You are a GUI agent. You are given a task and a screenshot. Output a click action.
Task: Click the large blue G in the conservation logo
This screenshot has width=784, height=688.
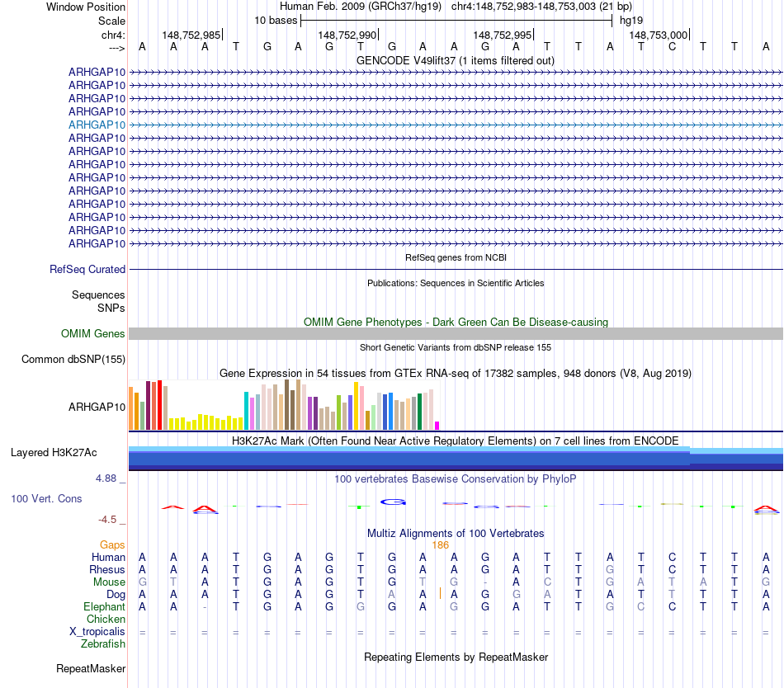click(393, 502)
